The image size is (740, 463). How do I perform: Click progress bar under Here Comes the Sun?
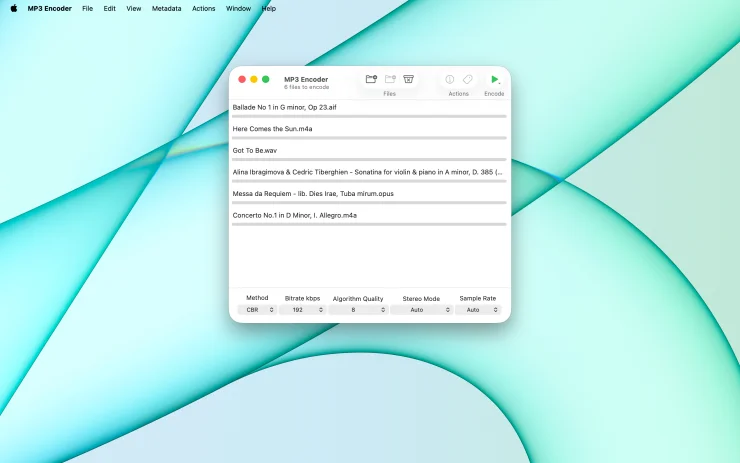(369, 138)
